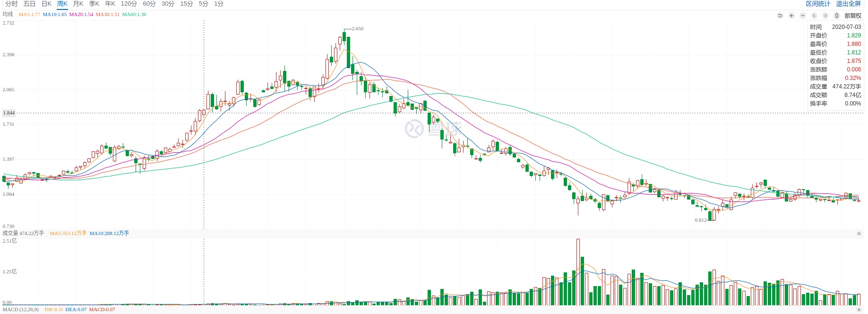
Task: Switch to the 30分 period tab
Action: click(x=168, y=4)
